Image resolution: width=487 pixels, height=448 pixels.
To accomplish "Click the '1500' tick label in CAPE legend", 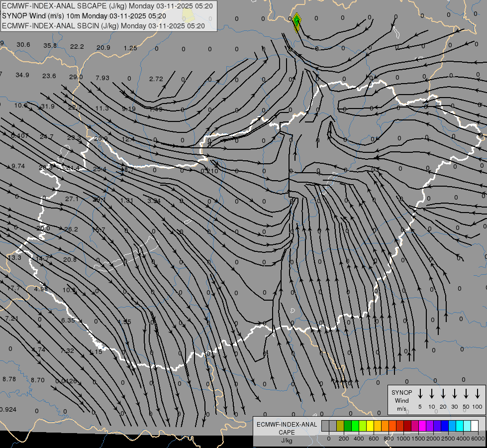I will 418,439.
